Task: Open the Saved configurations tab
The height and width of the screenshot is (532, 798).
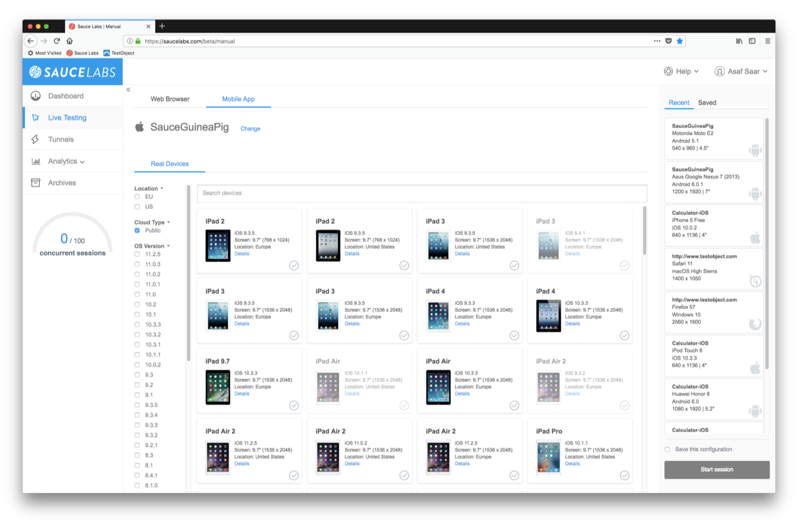Action: click(x=707, y=103)
